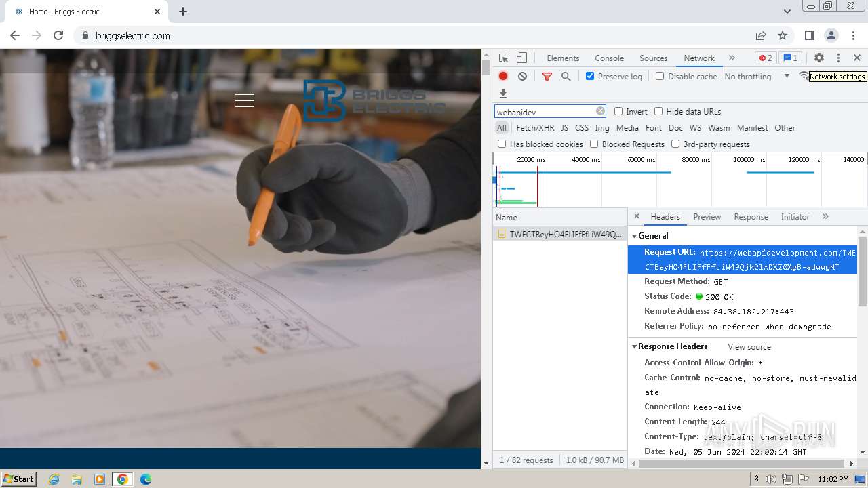
Task: Switch to the Elements panel
Action: [563, 58]
